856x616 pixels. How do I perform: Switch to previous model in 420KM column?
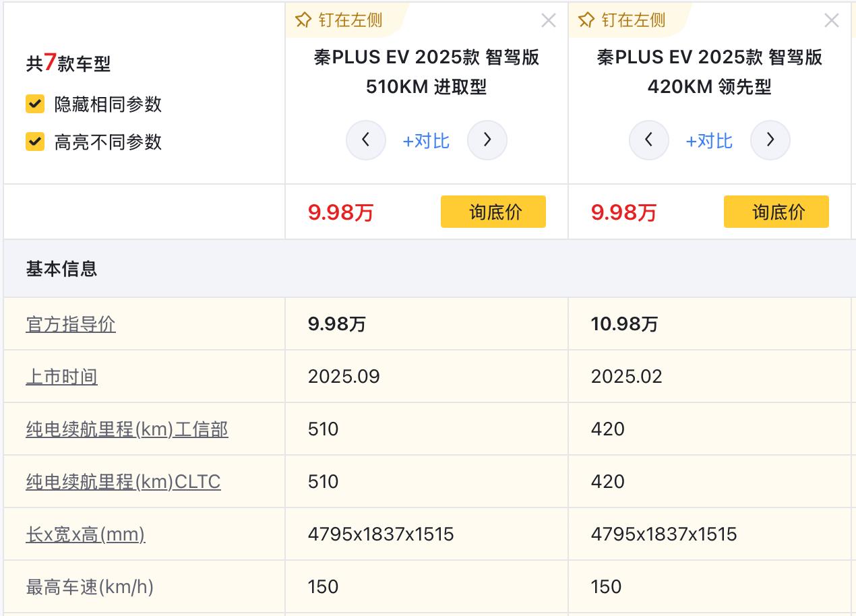click(649, 140)
